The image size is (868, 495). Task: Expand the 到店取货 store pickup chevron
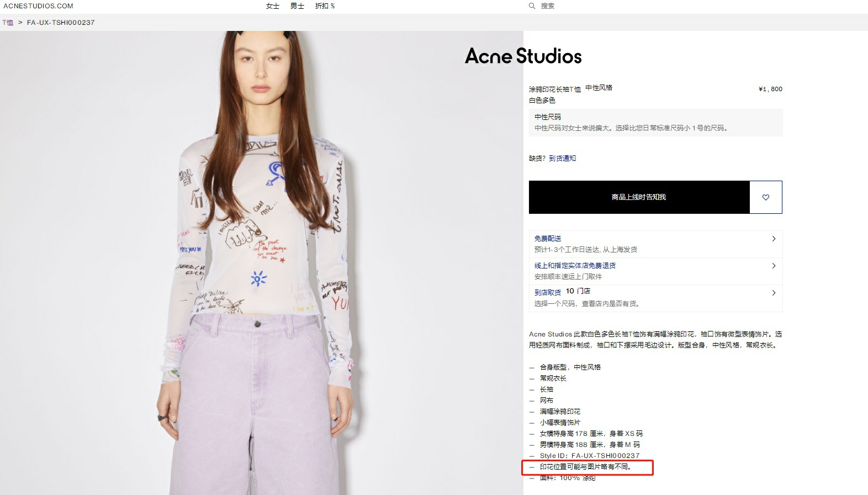pyautogui.click(x=774, y=293)
